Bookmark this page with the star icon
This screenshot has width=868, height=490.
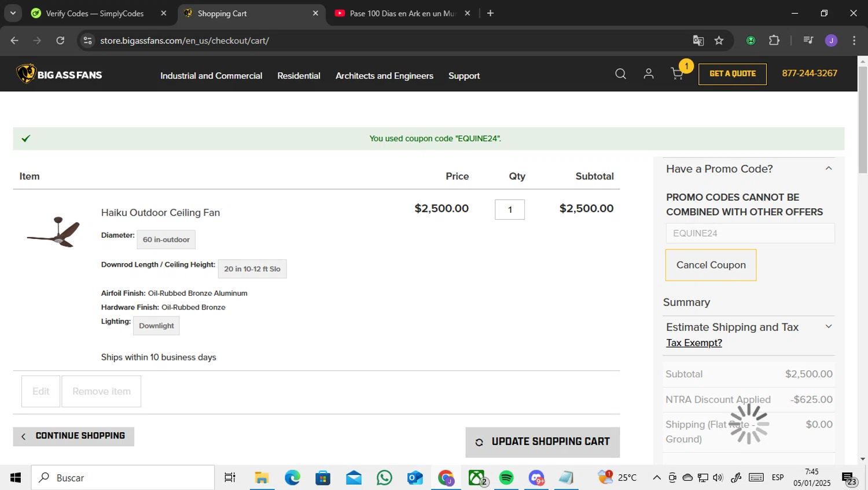pyautogui.click(x=719, y=40)
